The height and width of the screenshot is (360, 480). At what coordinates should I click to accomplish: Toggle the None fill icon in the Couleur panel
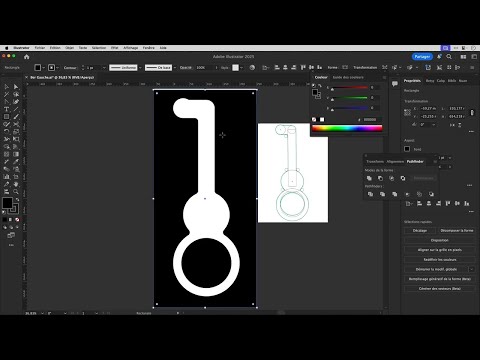click(314, 119)
